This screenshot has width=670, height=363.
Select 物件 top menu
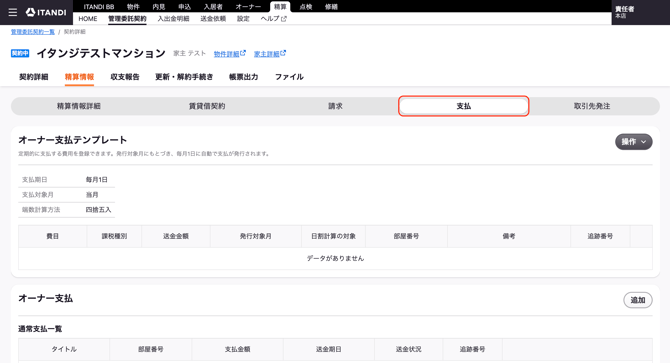(133, 7)
